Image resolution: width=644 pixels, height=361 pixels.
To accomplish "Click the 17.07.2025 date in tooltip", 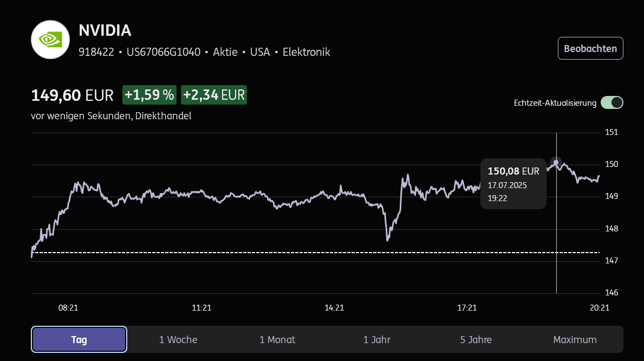I will coord(507,185).
